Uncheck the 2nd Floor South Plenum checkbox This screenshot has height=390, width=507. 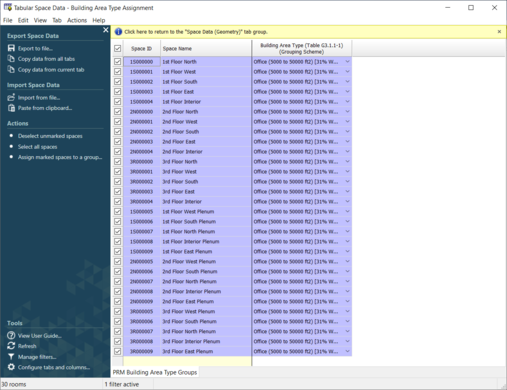(117, 271)
